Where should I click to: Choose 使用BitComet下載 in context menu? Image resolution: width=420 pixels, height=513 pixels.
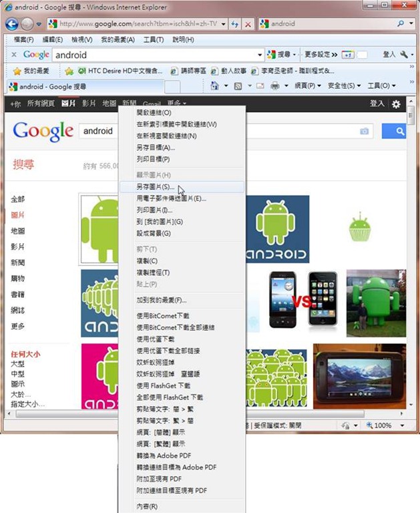tap(182, 316)
